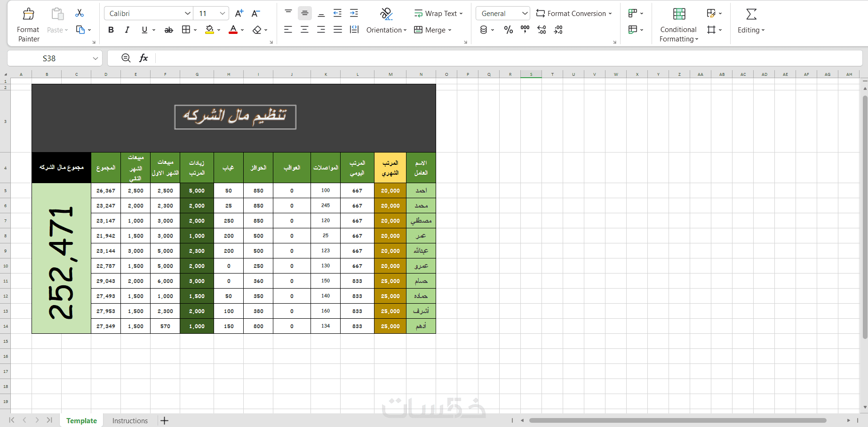868x427 pixels.
Task: Set vertical alignment to middle
Action: pos(305,13)
